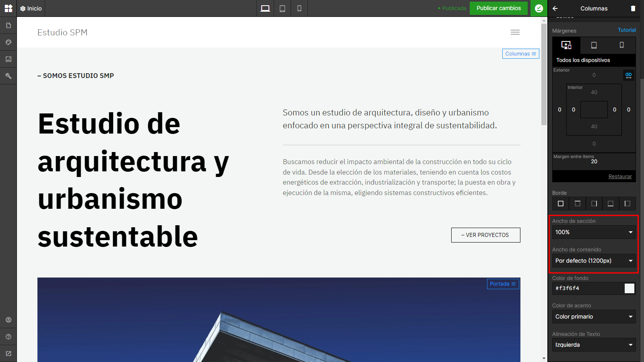The width and height of the screenshot is (644, 362).
Task: Open the Ancho de sección dropdown
Action: point(594,232)
